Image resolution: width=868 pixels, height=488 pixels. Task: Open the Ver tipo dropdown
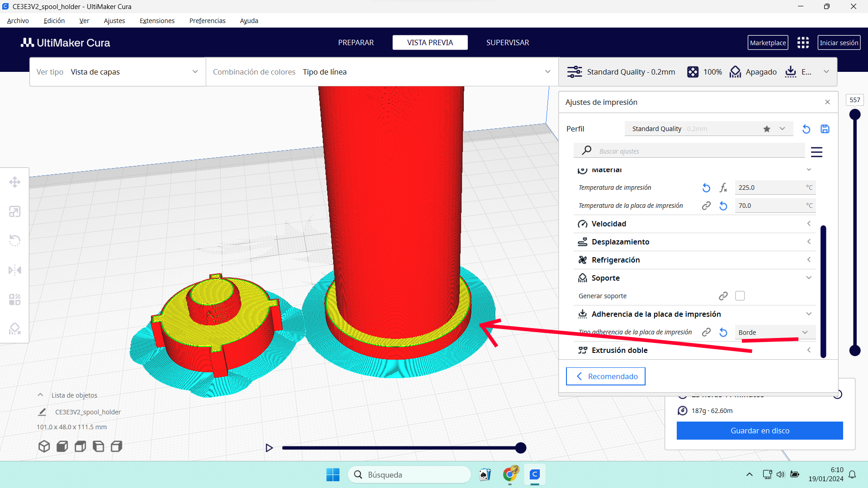tap(118, 72)
